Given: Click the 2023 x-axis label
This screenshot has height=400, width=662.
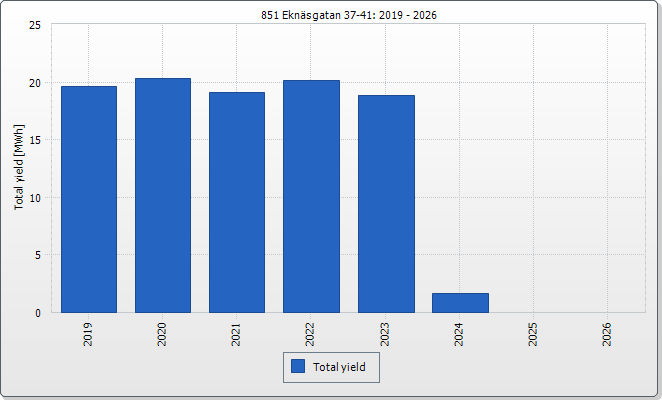Looking at the screenshot, I should [386, 334].
